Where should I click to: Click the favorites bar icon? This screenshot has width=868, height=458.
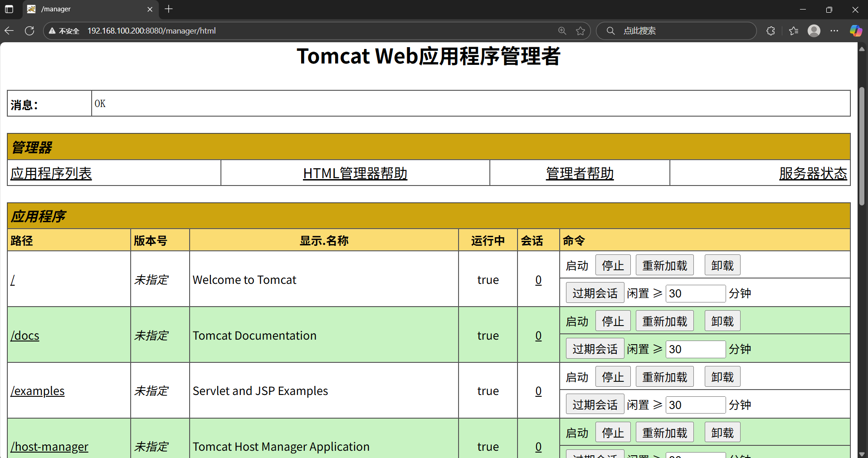(794, 30)
